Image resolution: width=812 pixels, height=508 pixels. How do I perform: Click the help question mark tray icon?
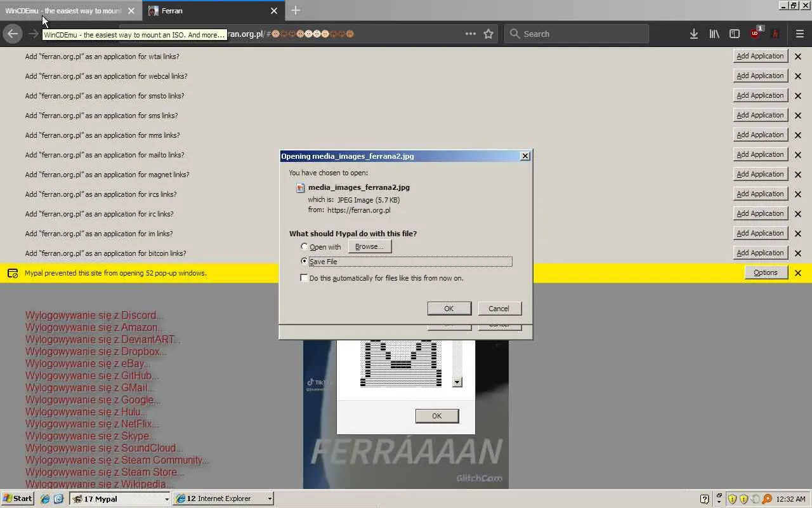tap(704, 499)
